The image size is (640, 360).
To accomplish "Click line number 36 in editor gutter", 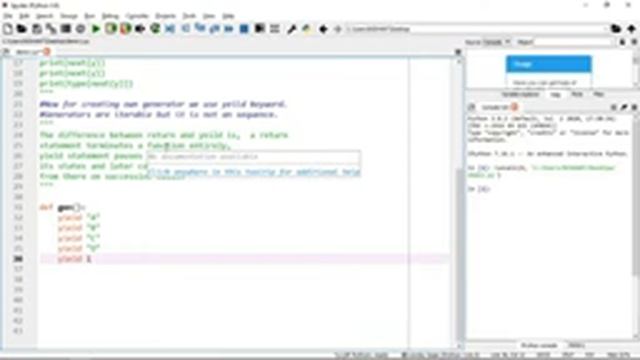I will [x=18, y=259].
